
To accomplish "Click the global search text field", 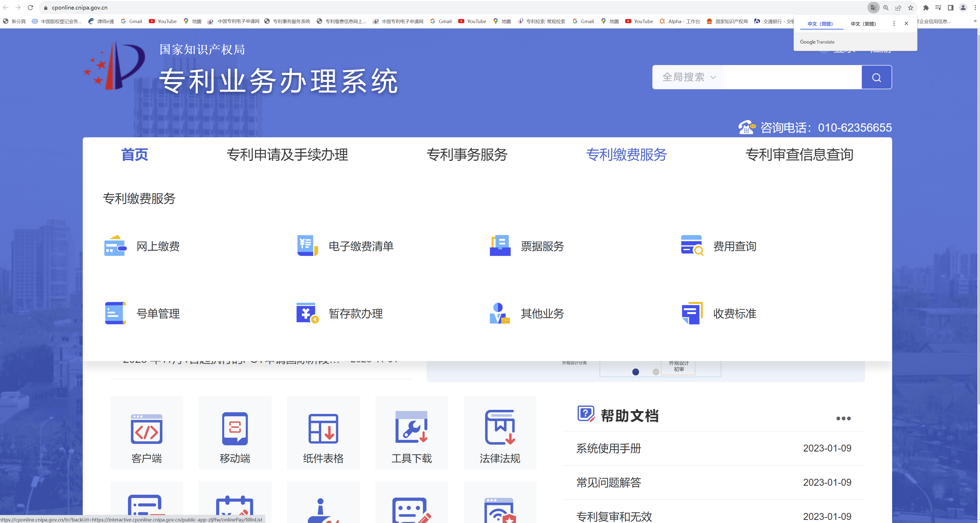I will coord(792,77).
